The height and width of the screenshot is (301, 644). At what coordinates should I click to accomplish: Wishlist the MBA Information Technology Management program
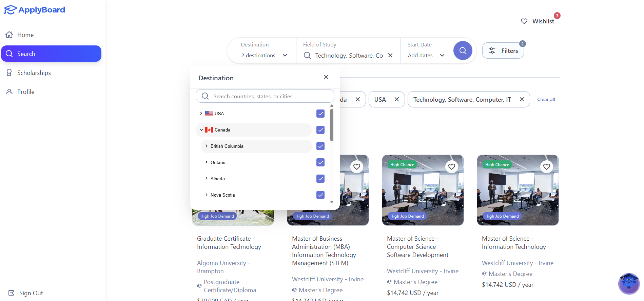pyautogui.click(x=357, y=167)
